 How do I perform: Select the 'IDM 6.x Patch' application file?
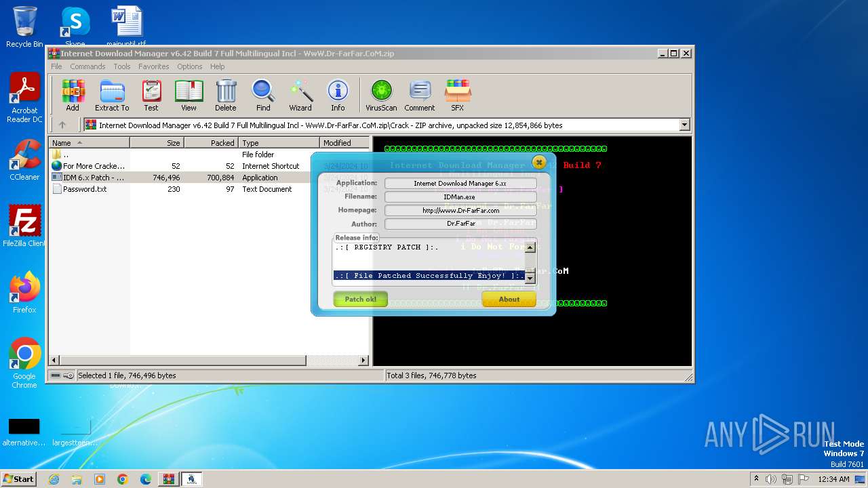[209, 178]
